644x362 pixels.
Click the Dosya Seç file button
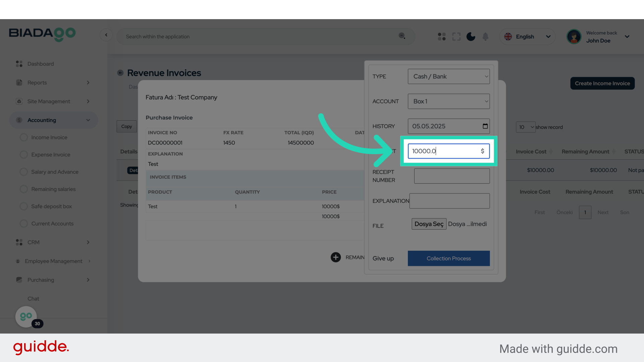429,224
